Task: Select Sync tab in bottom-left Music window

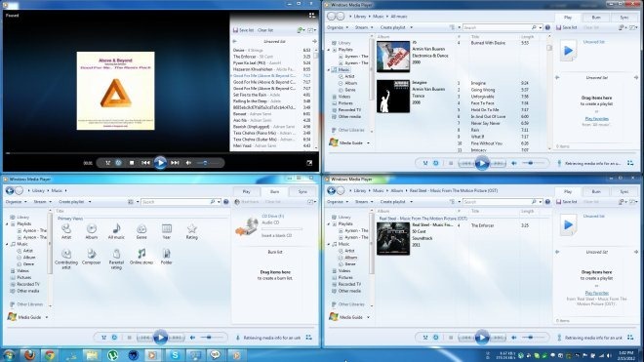Action: (302, 191)
